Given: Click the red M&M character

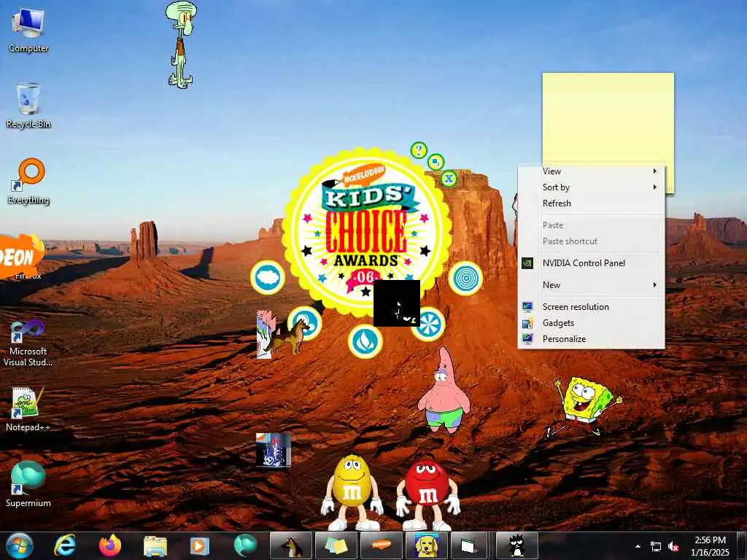Looking at the screenshot, I should 427,494.
